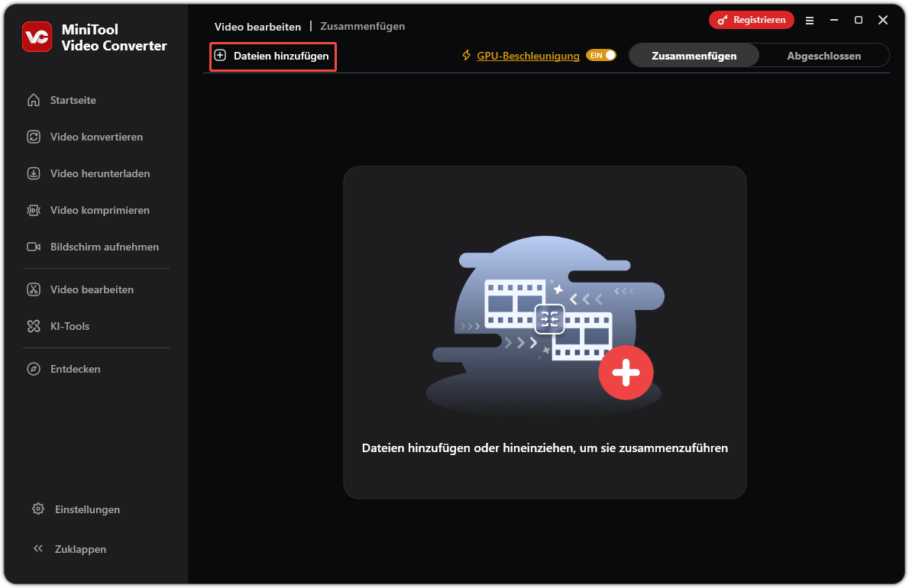Open the GPU-Beschleunigung link
Viewport: 909px width, 588px height.
pyautogui.click(x=528, y=57)
